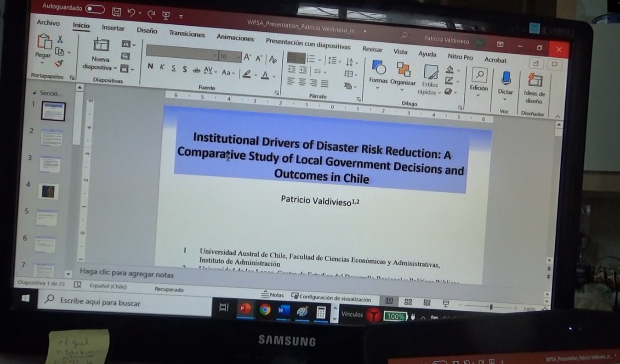Clear all text formatting
Viewport: 620px width, 364px height.
(x=273, y=60)
